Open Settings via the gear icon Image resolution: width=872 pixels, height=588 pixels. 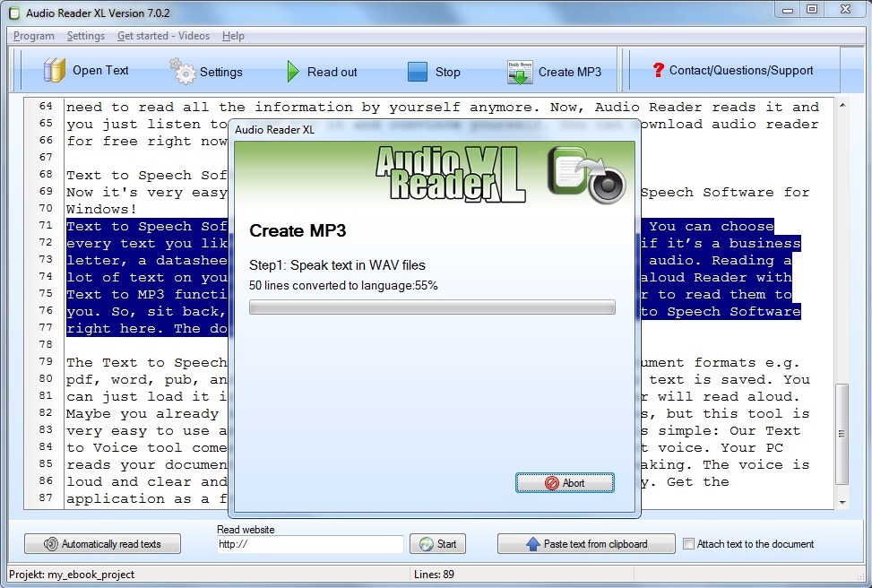[183, 71]
